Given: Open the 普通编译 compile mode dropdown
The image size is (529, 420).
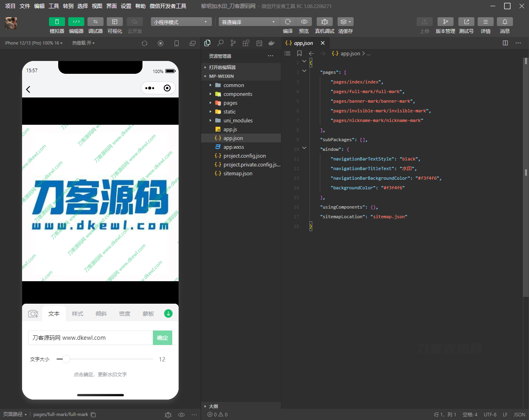Looking at the screenshot, I should click(x=248, y=21).
